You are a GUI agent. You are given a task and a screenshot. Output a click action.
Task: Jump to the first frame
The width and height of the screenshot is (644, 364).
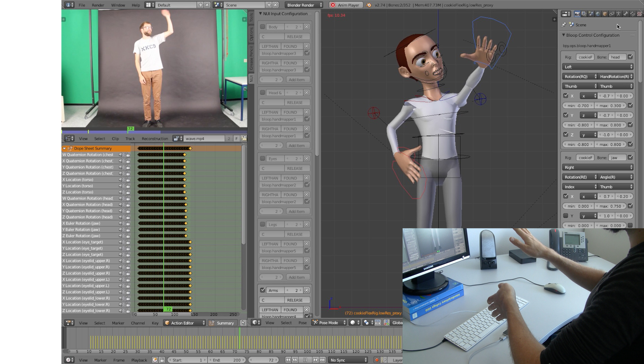(x=288, y=360)
